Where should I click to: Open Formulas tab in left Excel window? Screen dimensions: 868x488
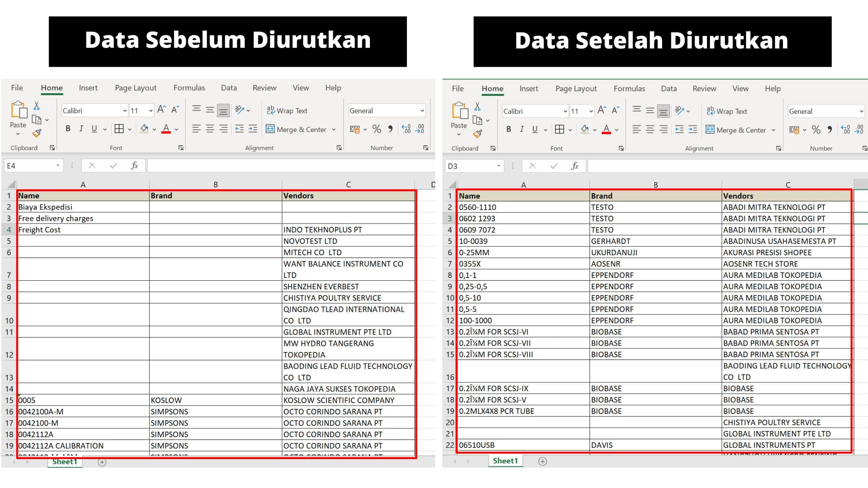pyautogui.click(x=189, y=88)
